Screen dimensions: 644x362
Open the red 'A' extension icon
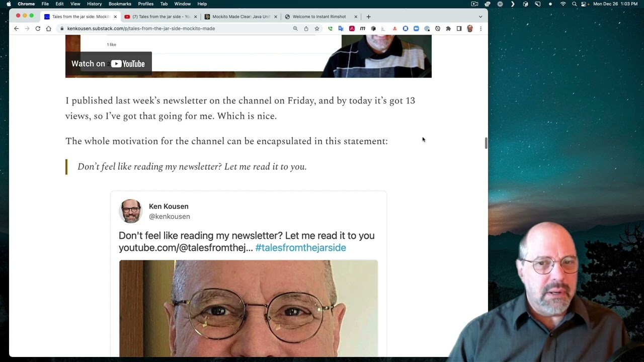[352, 29]
